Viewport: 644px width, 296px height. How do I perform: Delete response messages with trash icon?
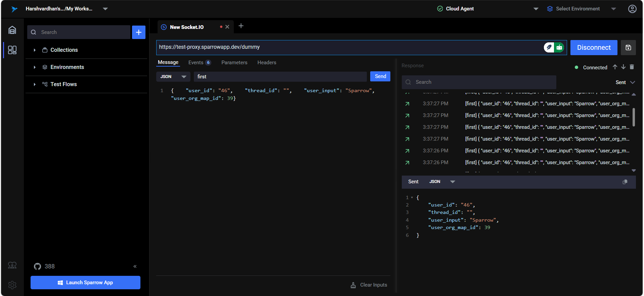point(632,67)
